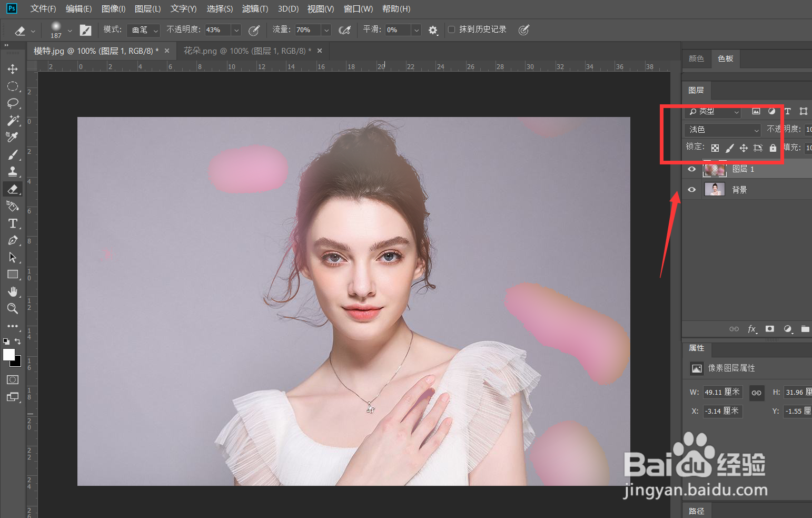
Task: Filter layers by adjustment layers
Action: pyautogui.click(x=772, y=111)
